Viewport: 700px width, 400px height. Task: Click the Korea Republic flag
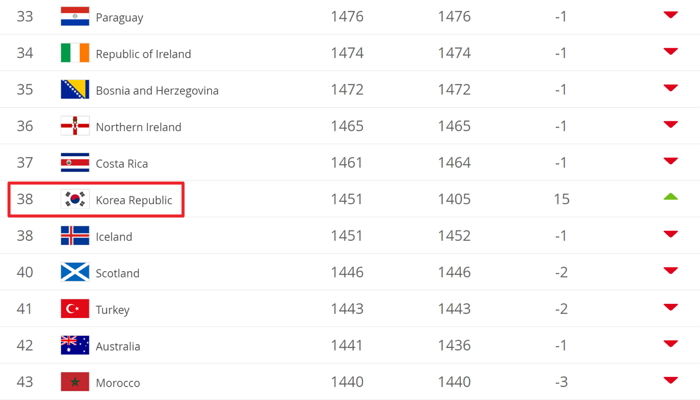click(x=75, y=200)
